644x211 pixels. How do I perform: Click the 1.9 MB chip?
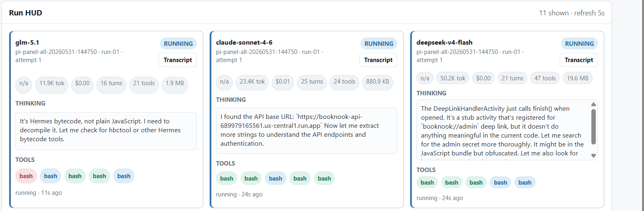[175, 85]
